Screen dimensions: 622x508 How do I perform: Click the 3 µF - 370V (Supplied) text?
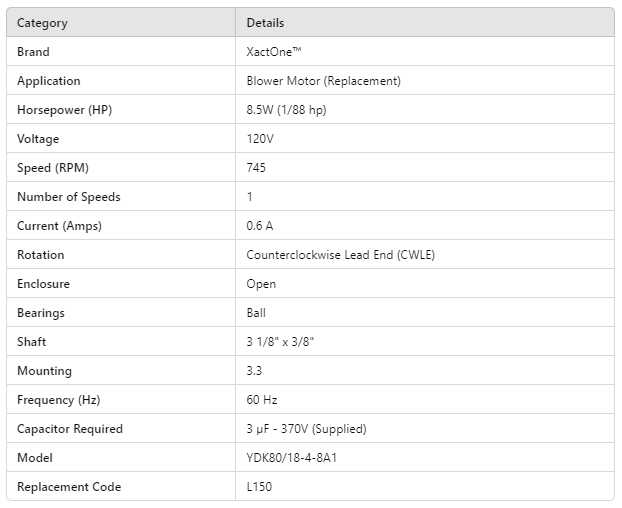[306, 429]
